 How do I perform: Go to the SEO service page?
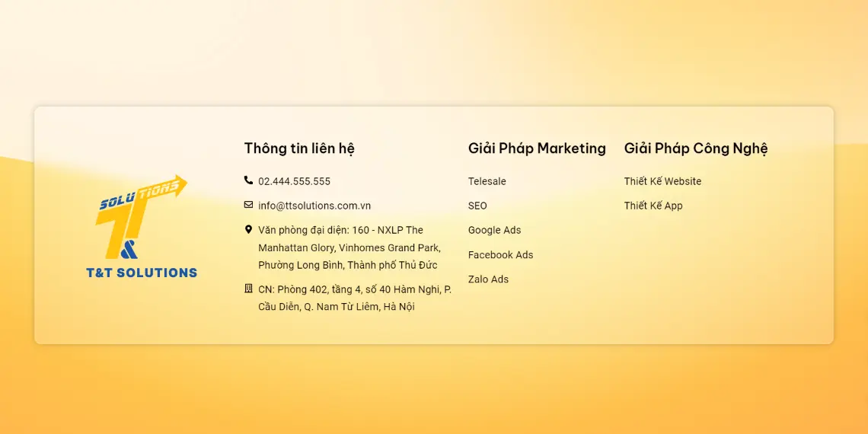pos(477,206)
